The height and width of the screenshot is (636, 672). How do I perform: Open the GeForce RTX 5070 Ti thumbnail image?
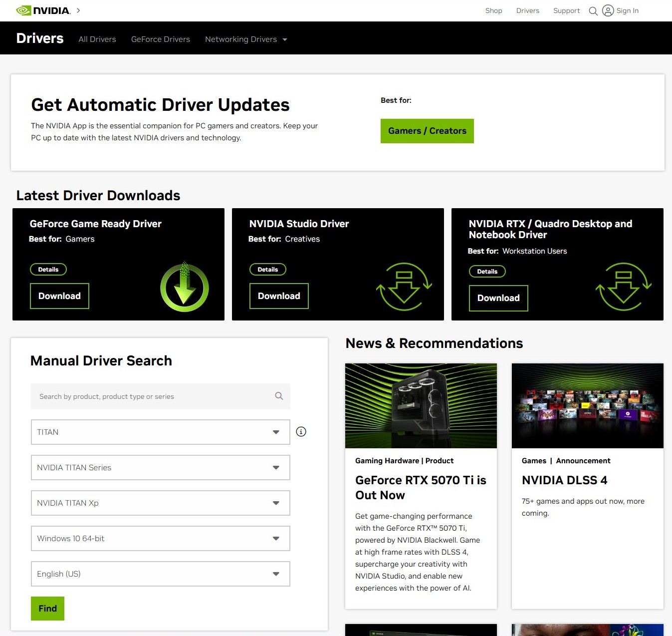pyautogui.click(x=421, y=406)
